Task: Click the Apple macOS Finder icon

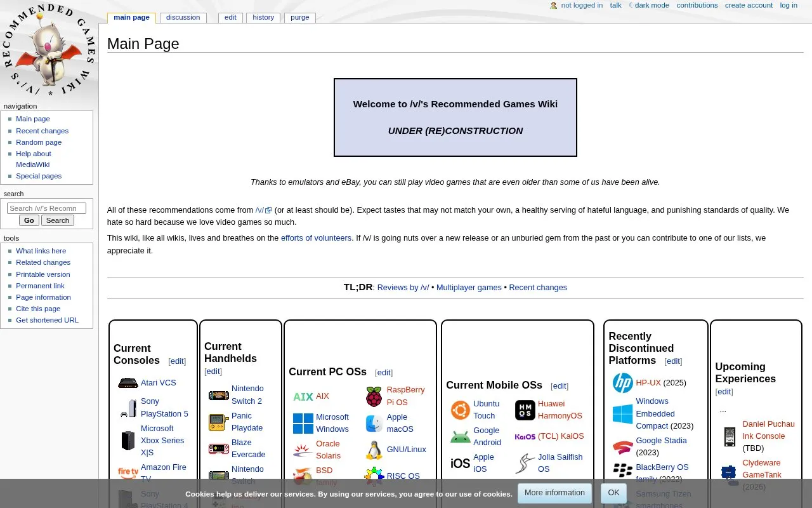Action: [374, 423]
